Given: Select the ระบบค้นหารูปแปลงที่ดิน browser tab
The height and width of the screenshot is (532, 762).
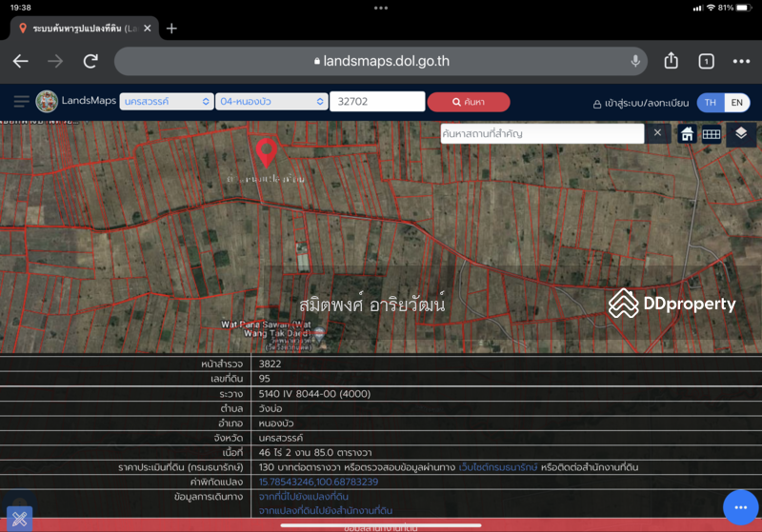Looking at the screenshot, I should coord(84,29).
